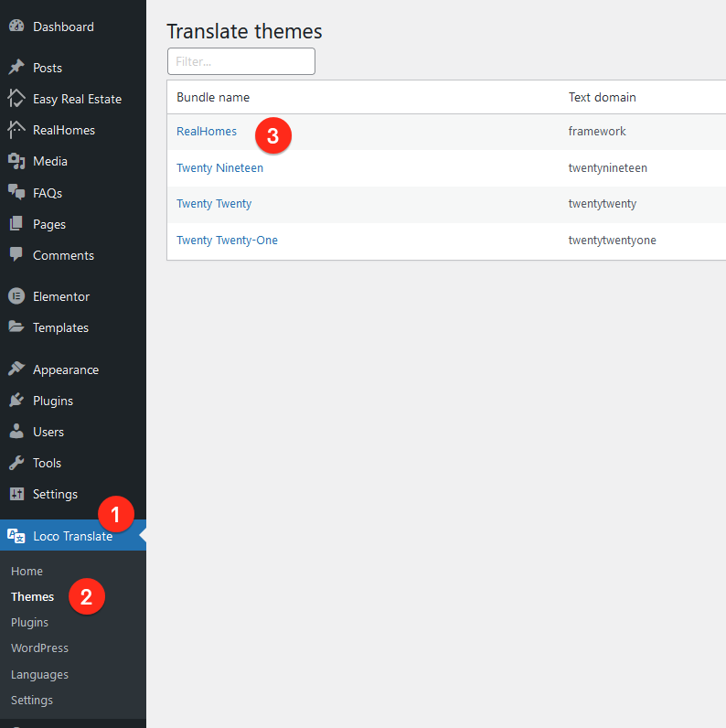726x728 pixels.
Task: Click the Media icon in sidebar
Action: (16, 161)
